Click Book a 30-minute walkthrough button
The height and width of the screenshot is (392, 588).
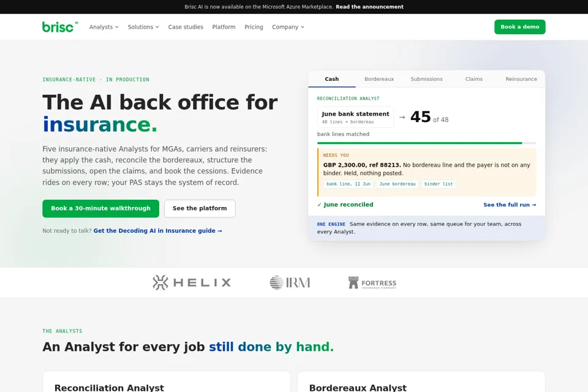click(101, 209)
